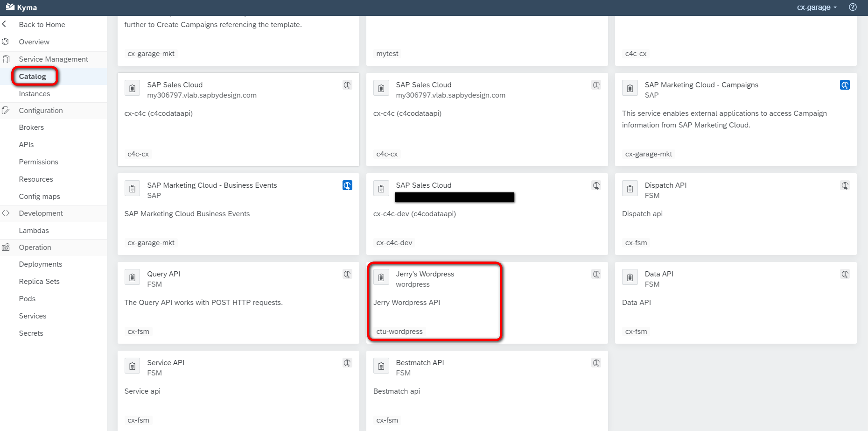Select Catalog in the sidebar
Viewport: 868px width, 431px height.
point(32,76)
